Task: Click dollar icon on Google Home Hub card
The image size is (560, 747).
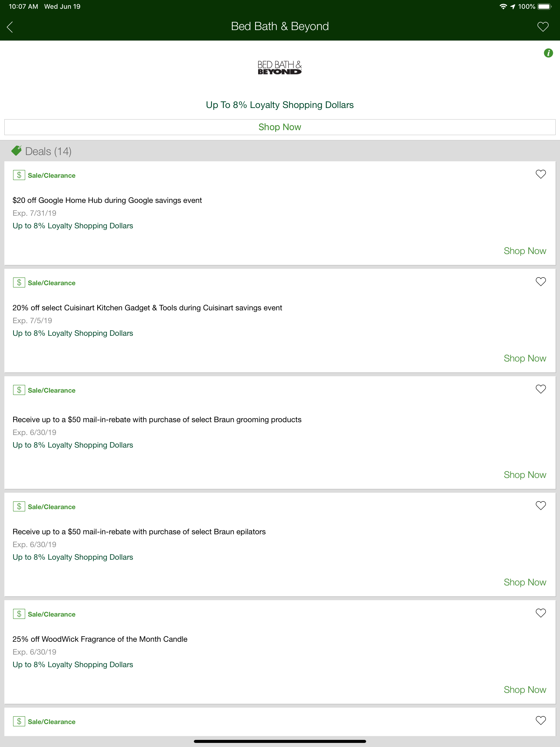Action: (19, 175)
